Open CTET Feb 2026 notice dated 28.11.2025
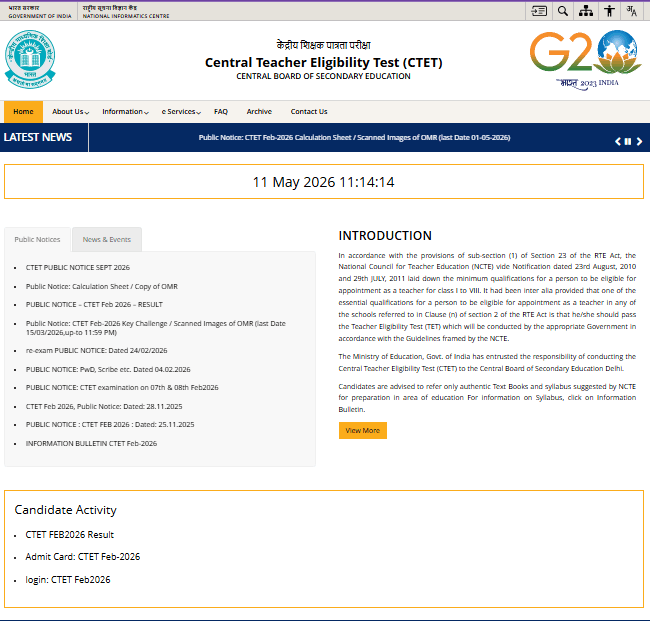Screen dimensions: 650x621 pyautogui.click(x=104, y=406)
